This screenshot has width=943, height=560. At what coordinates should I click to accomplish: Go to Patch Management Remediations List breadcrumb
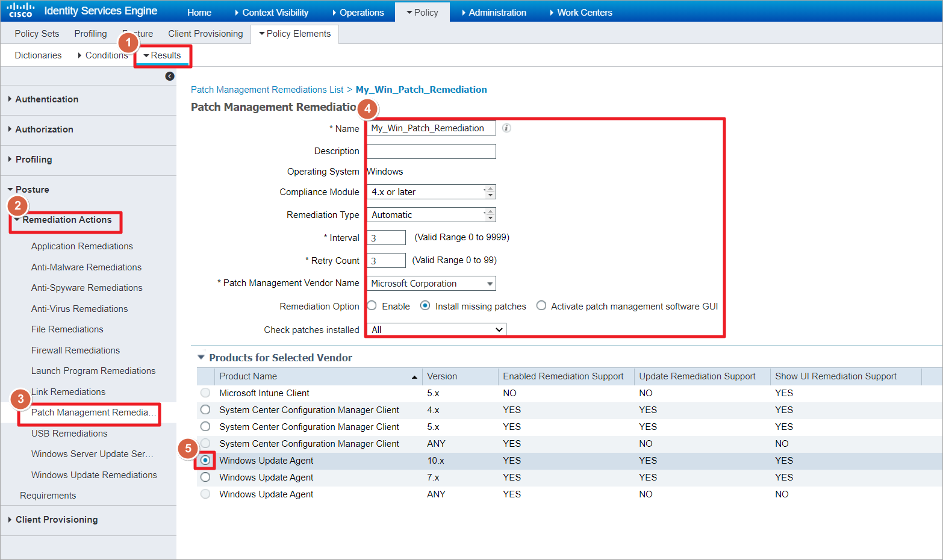267,90
